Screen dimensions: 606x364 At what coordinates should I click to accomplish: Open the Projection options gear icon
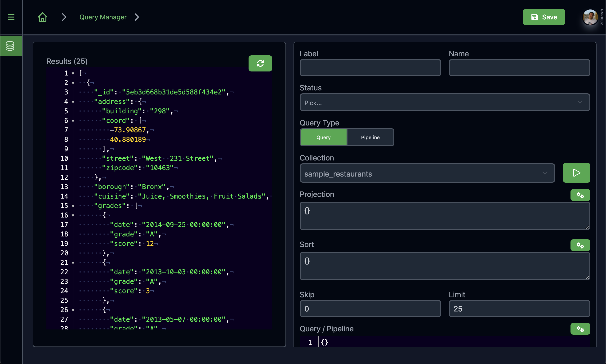point(580,195)
